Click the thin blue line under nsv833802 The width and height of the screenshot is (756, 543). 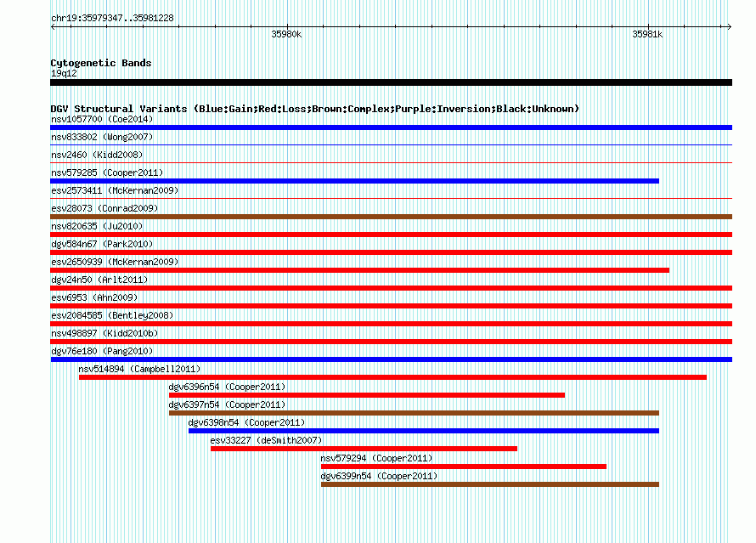click(x=391, y=144)
